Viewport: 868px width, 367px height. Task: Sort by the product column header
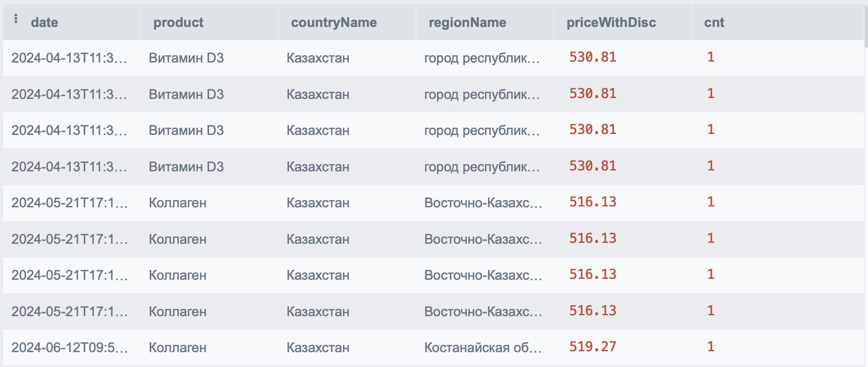(178, 22)
